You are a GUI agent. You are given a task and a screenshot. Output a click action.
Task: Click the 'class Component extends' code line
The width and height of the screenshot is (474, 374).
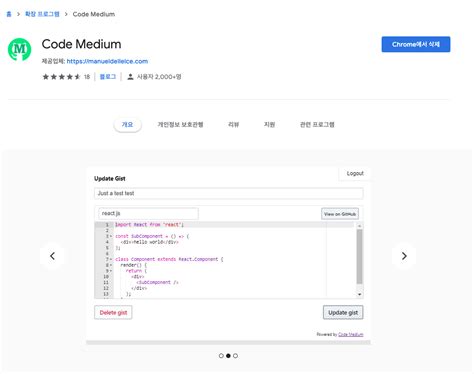[169, 259]
